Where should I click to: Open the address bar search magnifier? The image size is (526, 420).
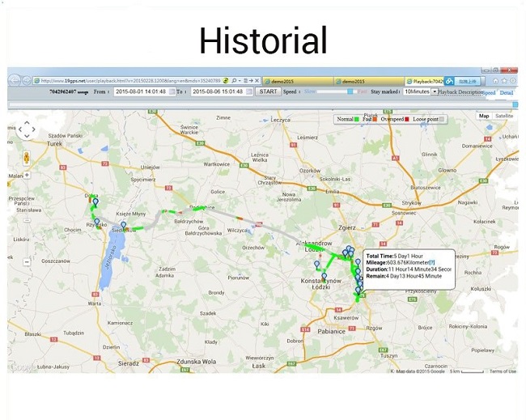pos(234,81)
